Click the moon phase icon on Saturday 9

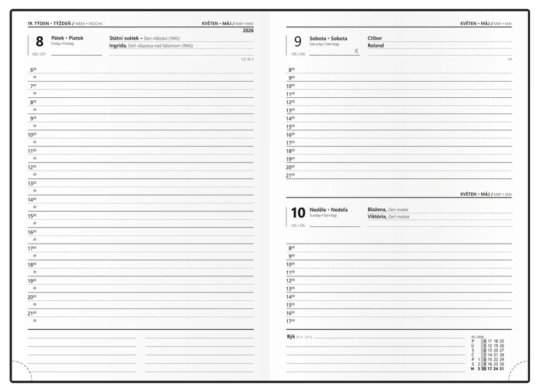(356, 51)
